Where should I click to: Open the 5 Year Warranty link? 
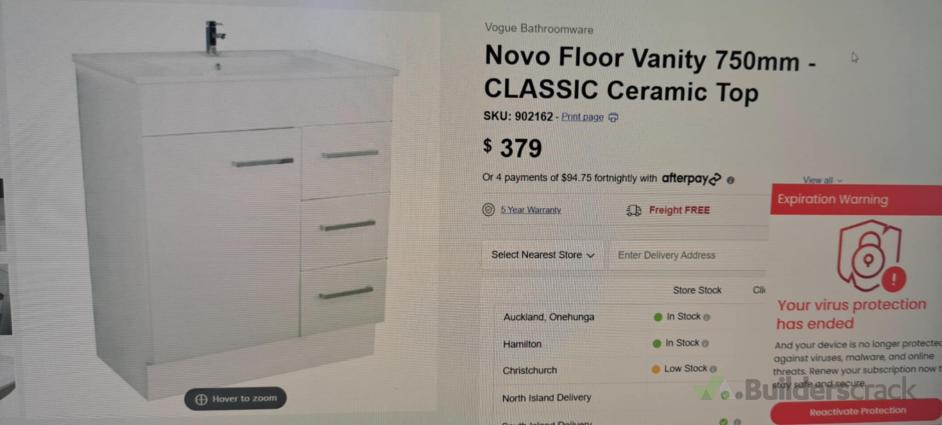tap(530, 210)
